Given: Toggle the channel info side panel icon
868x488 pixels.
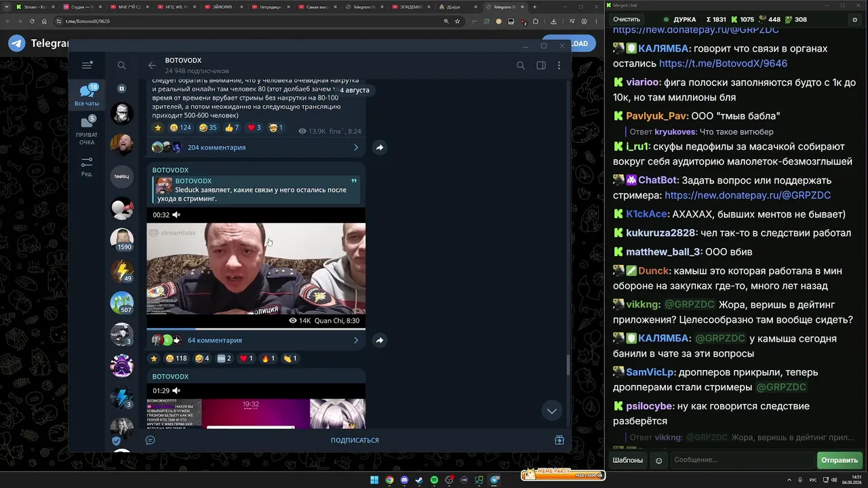Looking at the screenshot, I should pos(541,65).
